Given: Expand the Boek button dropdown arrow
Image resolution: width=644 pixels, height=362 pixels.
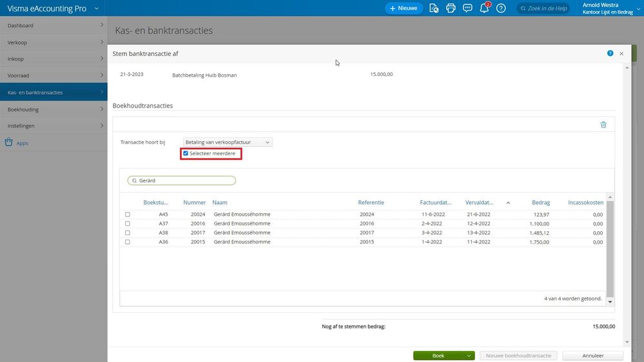Looking at the screenshot, I should (469, 356).
